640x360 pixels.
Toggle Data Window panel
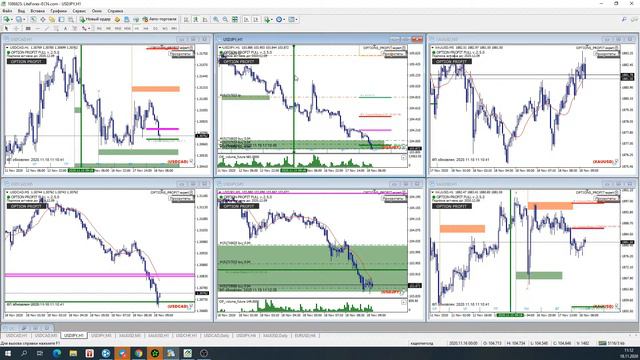coord(42,19)
